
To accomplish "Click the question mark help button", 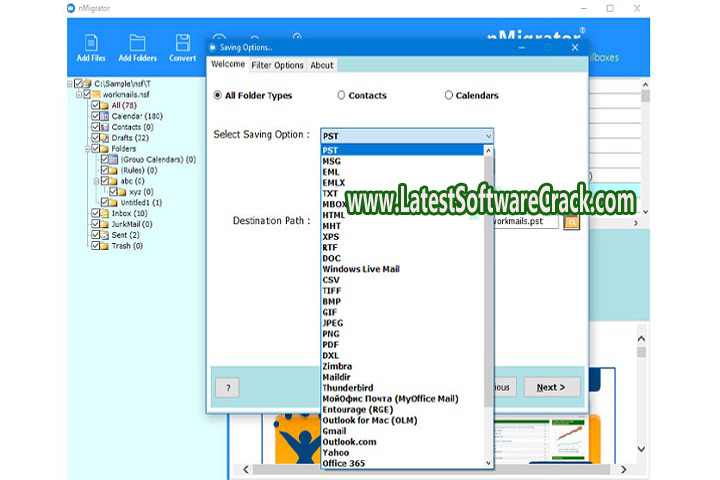I will 227,387.
